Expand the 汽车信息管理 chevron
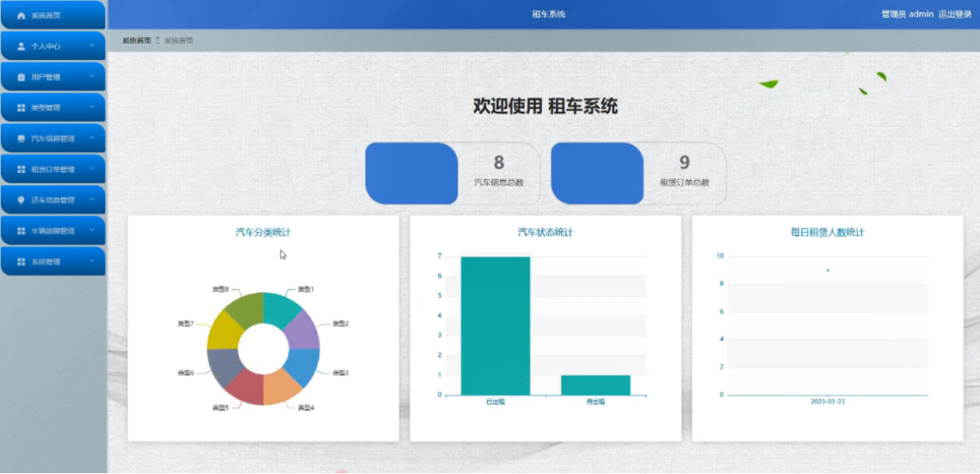 [92, 138]
